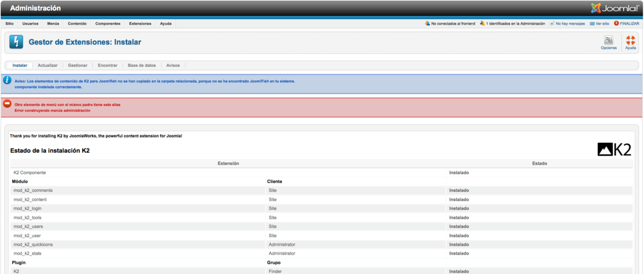Image resolution: width=644 pixels, height=274 pixels.
Task: Click the Ver sitio link
Action: (602, 24)
